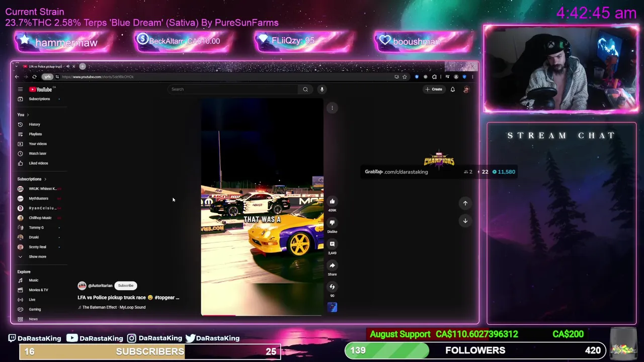Viewport: 644px width, 362px height.
Task: Go to previous short with up arrow
Action: pos(465,203)
